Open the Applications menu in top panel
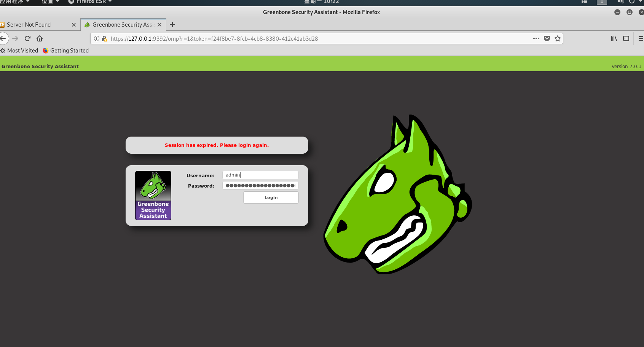The width and height of the screenshot is (644, 347). point(14,2)
